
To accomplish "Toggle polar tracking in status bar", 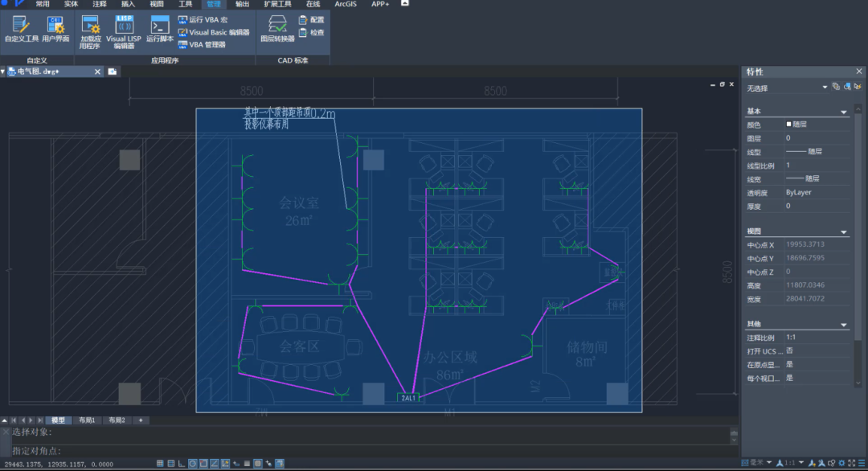I will click(x=193, y=463).
